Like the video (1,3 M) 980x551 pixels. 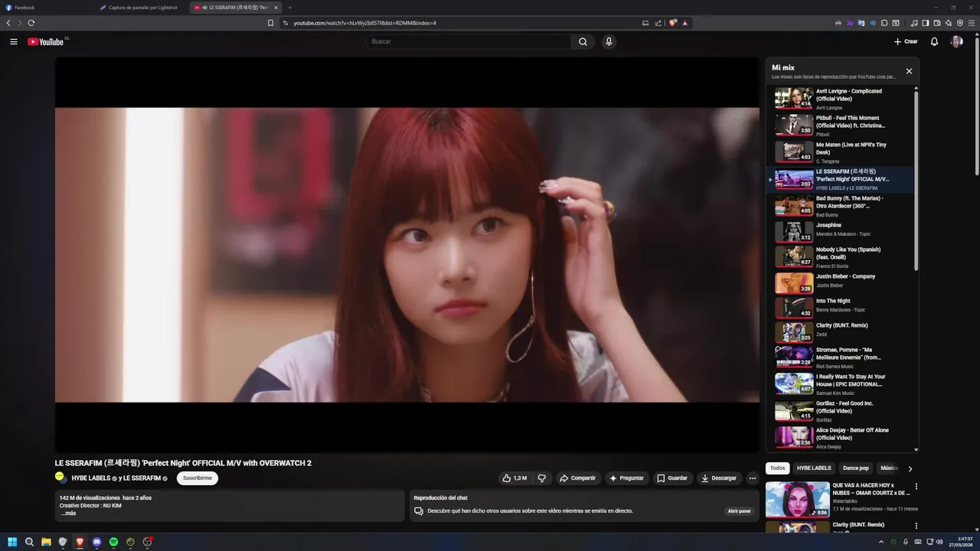click(x=514, y=478)
